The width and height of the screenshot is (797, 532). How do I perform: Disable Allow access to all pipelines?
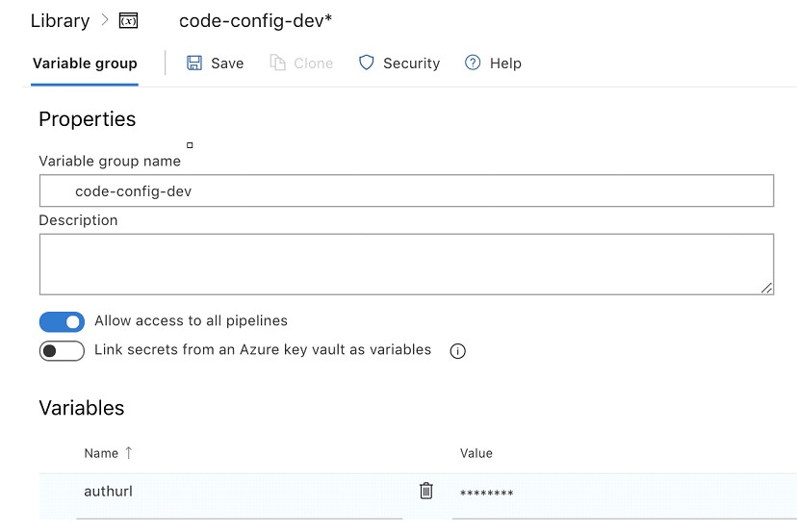coord(62,321)
